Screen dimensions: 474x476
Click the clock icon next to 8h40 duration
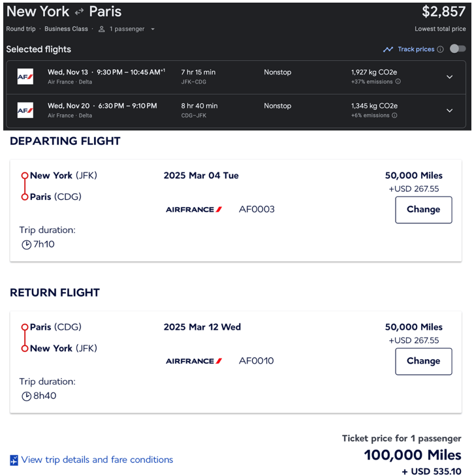click(x=26, y=396)
